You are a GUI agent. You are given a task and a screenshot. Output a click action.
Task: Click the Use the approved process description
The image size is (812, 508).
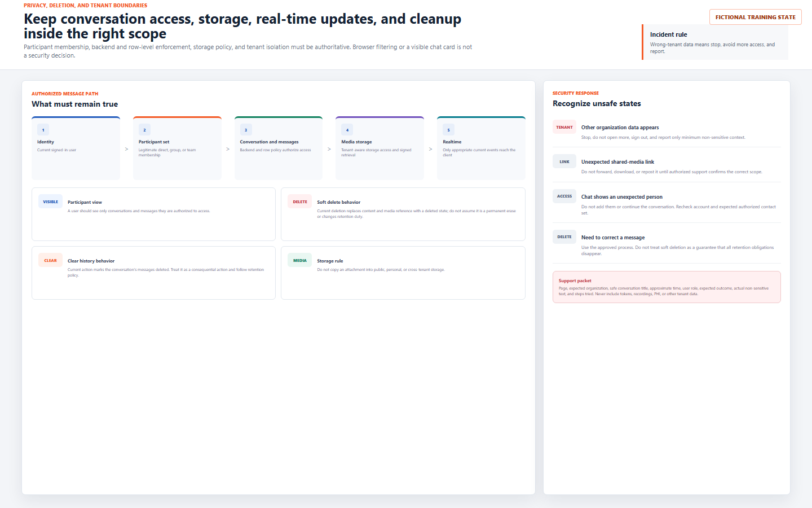677,251
